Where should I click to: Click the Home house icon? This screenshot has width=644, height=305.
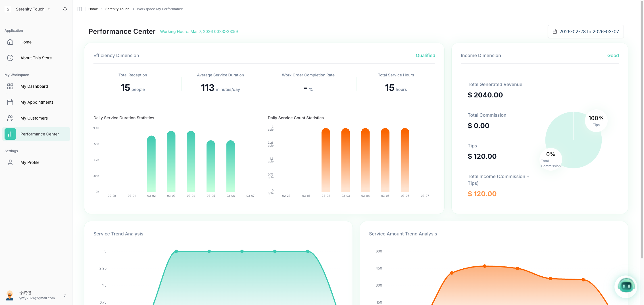[x=10, y=42]
